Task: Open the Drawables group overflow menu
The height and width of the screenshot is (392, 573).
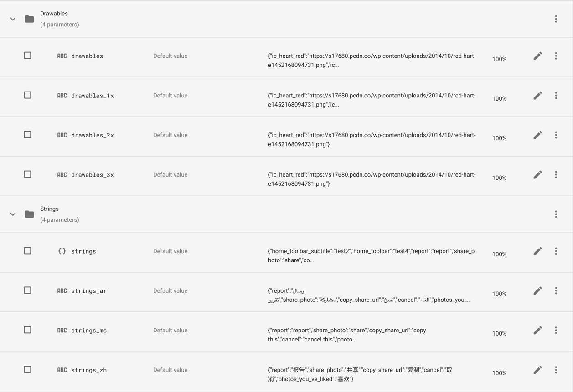Action: (x=556, y=19)
